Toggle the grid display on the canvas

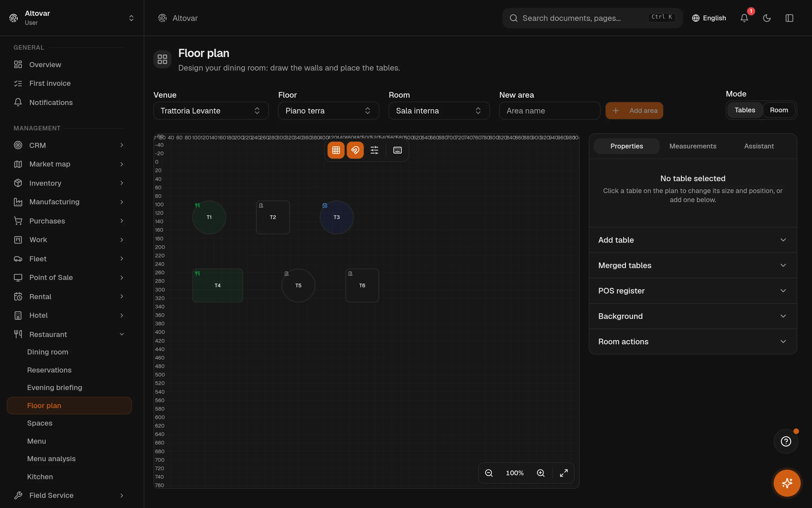336,150
